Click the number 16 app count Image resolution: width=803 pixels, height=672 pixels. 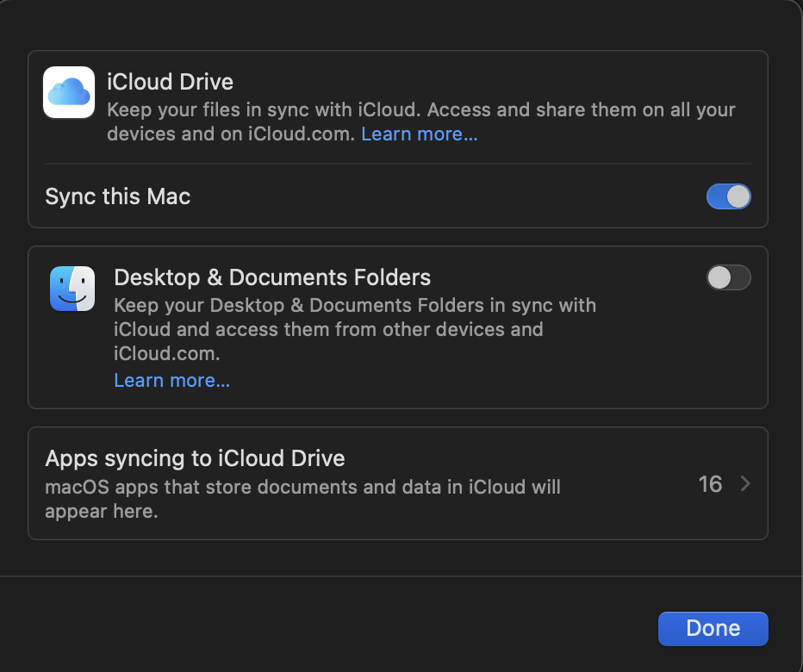point(710,484)
